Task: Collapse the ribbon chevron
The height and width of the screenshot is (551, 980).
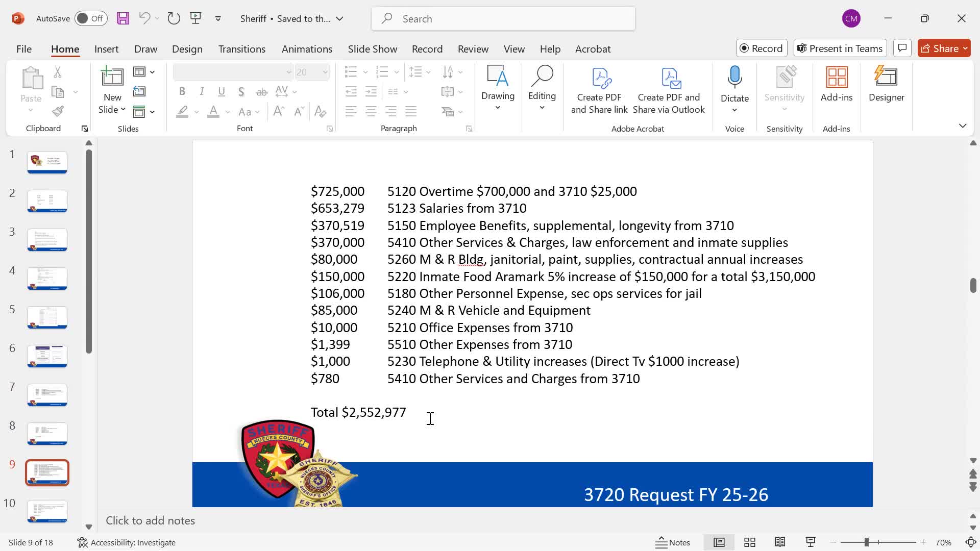Action: pyautogui.click(x=963, y=126)
